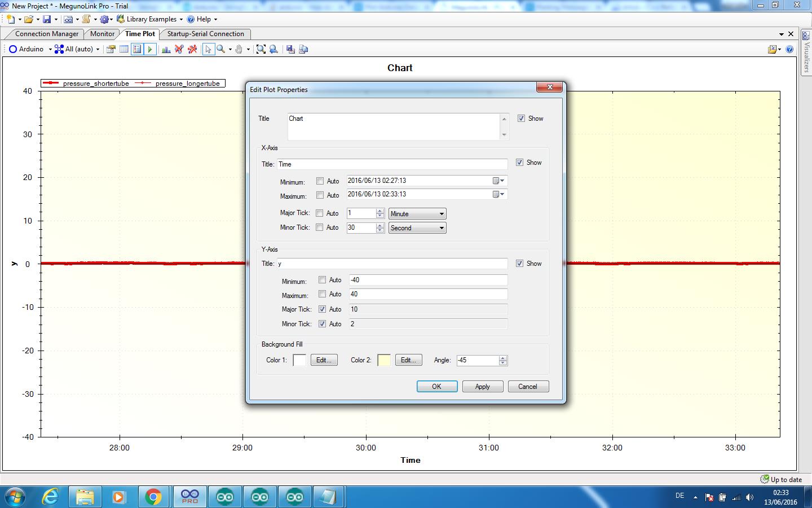Click the green run plotting arrow
The image size is (812, 508).
tap(150, 49)
